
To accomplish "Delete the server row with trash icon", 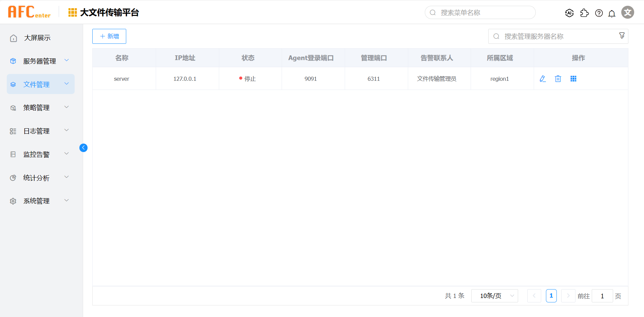I will click(x=558, y=79).
